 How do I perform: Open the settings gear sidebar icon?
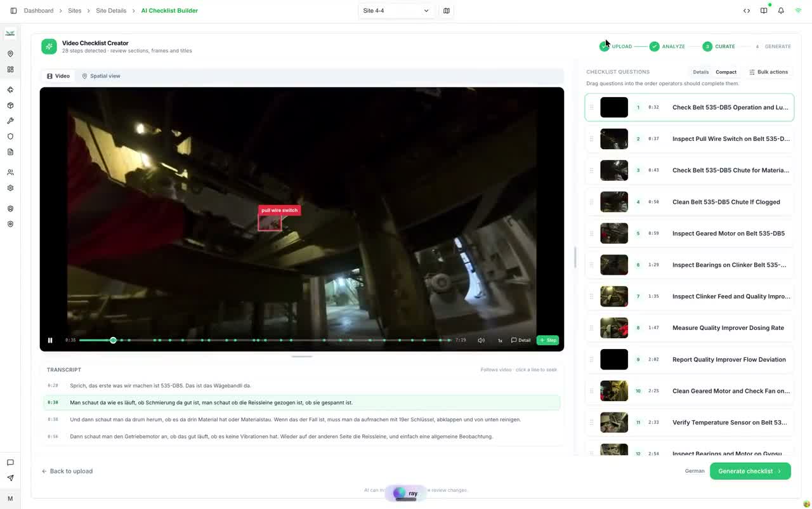pyautogui.click(x=10, y=188)
